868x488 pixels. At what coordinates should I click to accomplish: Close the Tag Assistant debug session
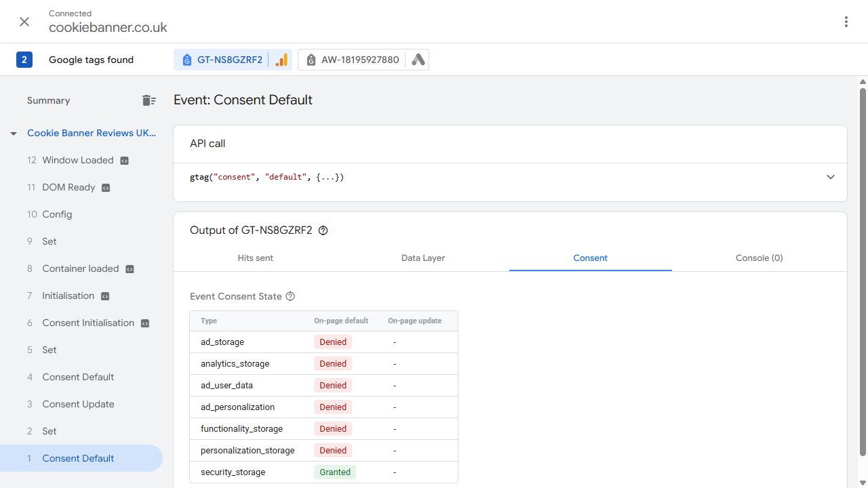(x=24, y=22)
